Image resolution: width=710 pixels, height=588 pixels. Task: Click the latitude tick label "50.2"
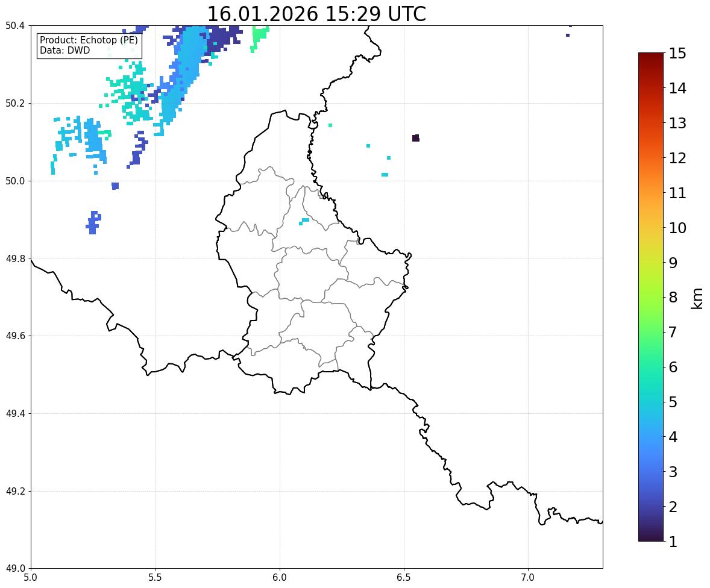coord(15,103)
